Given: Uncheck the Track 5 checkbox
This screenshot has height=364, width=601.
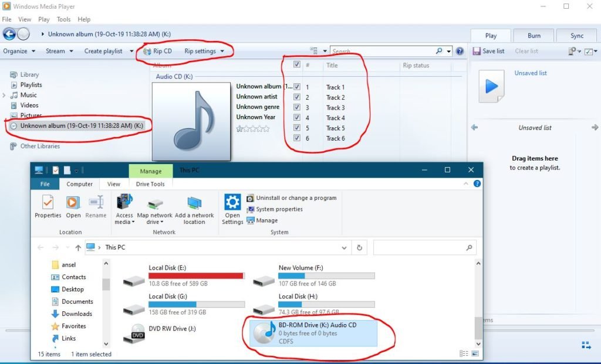Looking at the screenshot, I should [296, 127].
